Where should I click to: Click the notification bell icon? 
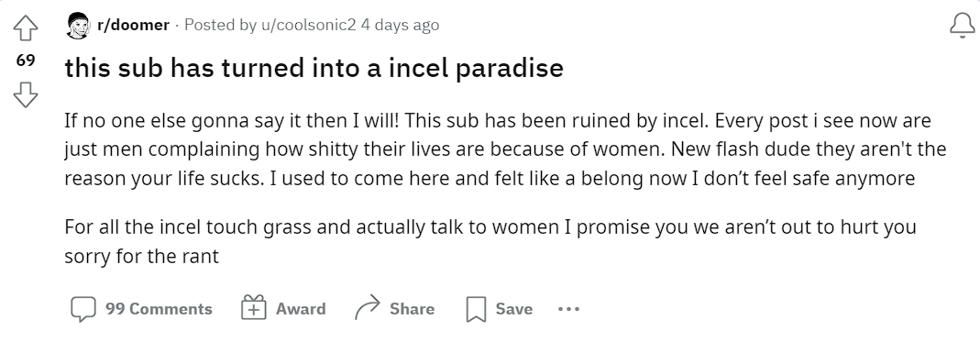tap(962, 27)
